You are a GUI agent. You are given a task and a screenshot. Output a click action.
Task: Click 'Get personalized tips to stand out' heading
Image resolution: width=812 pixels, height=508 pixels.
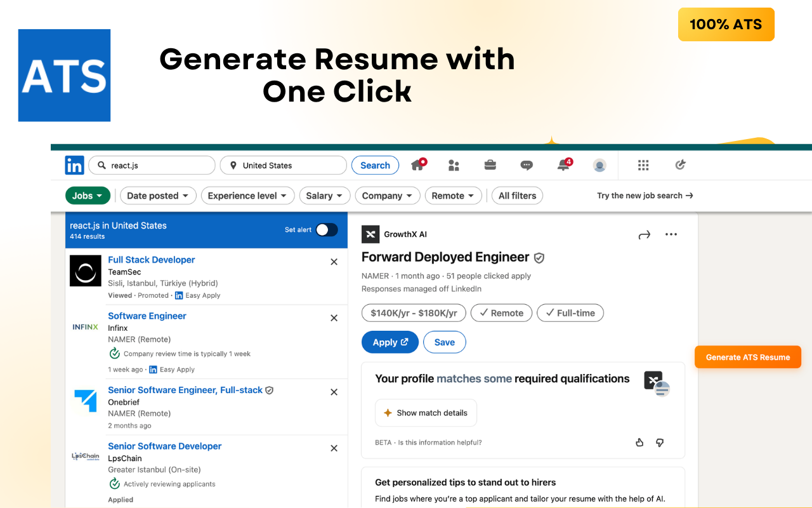tap(466, 483)
